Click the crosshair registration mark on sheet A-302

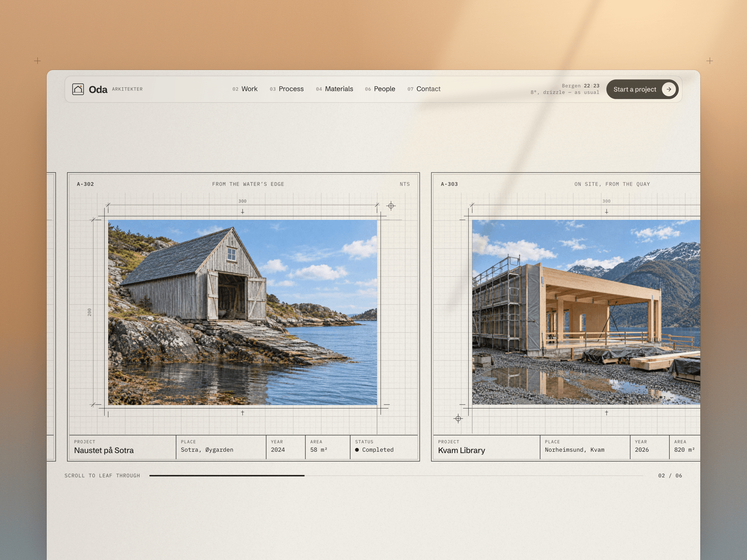point(391,206)
